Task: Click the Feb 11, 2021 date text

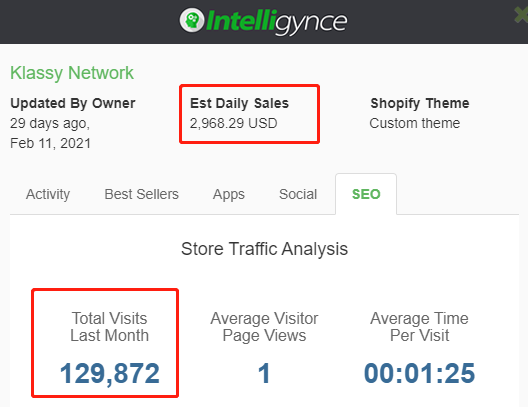Action: click(51, 143)
